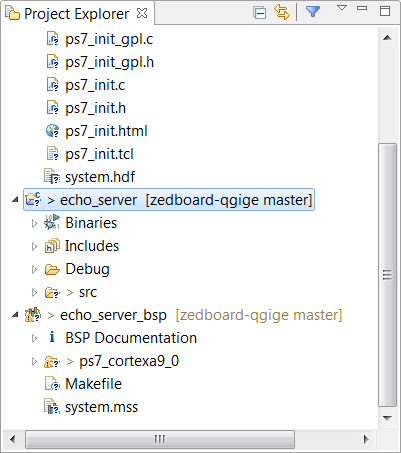
Task: Click the ps7_init.c file icon
Action: tap(53, 85)
